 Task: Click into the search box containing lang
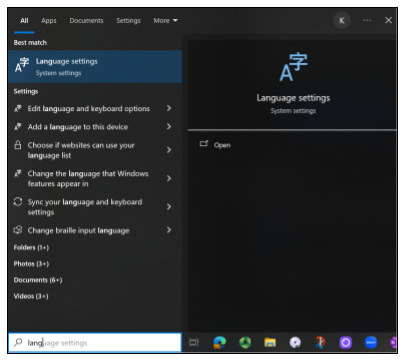(95, 342)
